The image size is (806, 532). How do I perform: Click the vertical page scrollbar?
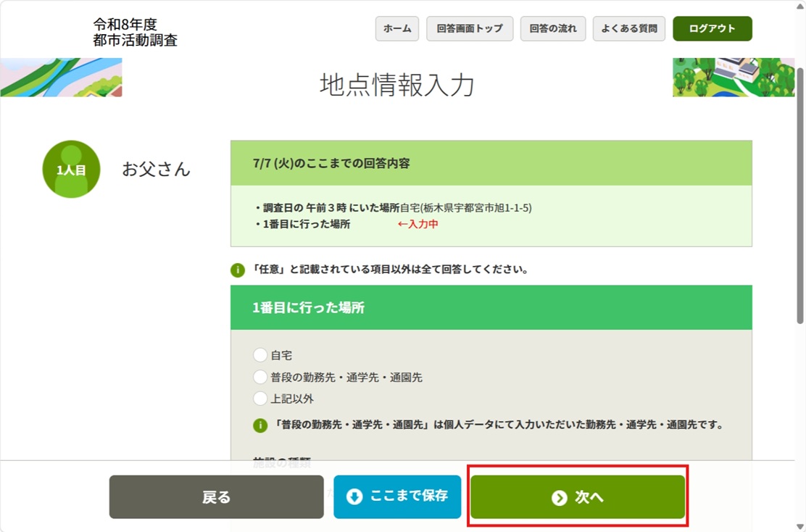tap(799, 195)
